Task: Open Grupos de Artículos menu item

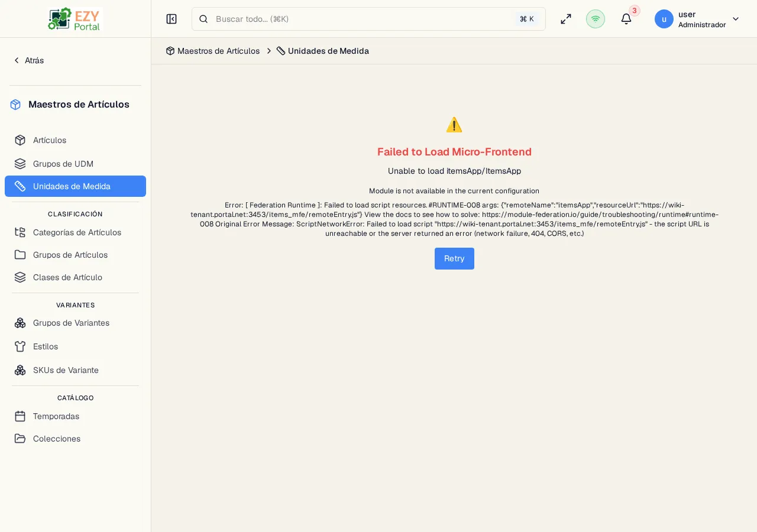Action: (x=75, y=255)
